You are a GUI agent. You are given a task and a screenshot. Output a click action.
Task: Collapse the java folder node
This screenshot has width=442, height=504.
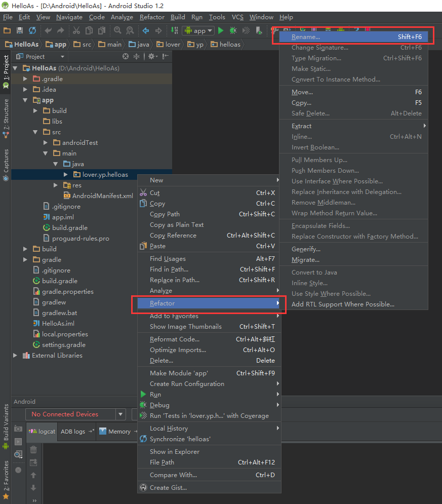click(55, 164)
